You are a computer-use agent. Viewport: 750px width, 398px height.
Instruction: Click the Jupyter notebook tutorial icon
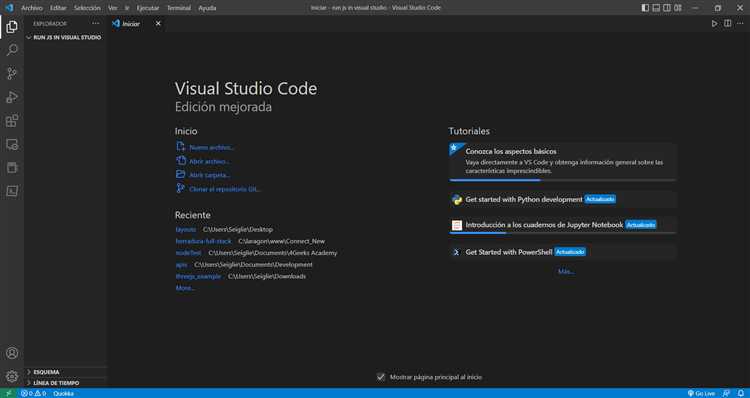457,225
